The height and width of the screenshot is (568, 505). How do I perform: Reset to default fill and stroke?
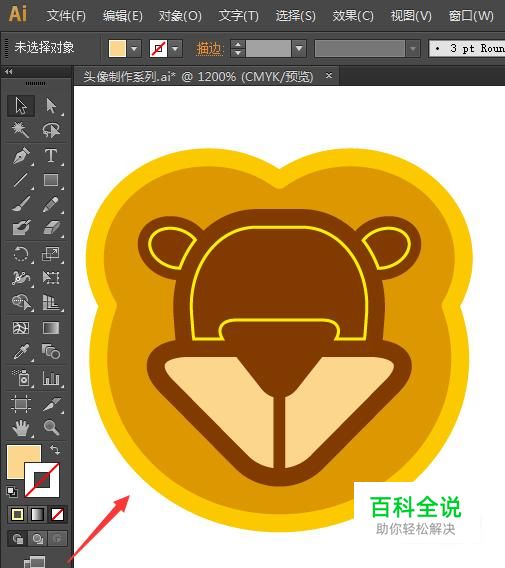point(12,492)
